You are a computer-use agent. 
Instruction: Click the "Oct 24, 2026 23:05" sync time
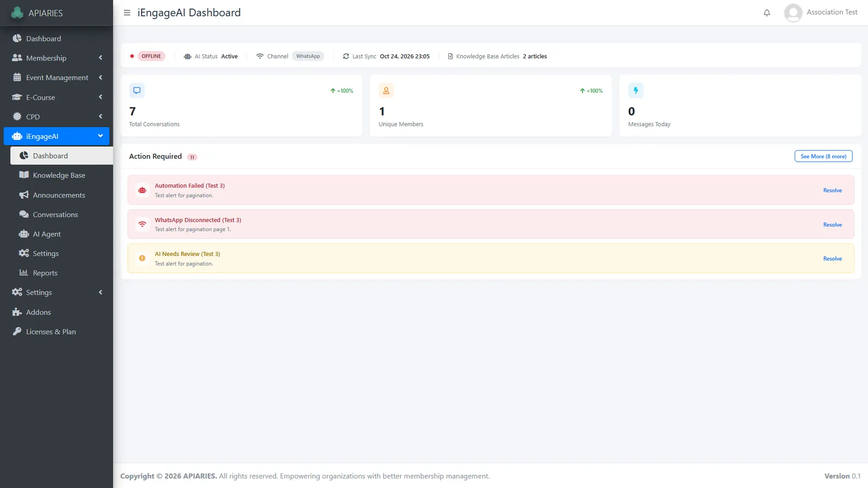405,56
